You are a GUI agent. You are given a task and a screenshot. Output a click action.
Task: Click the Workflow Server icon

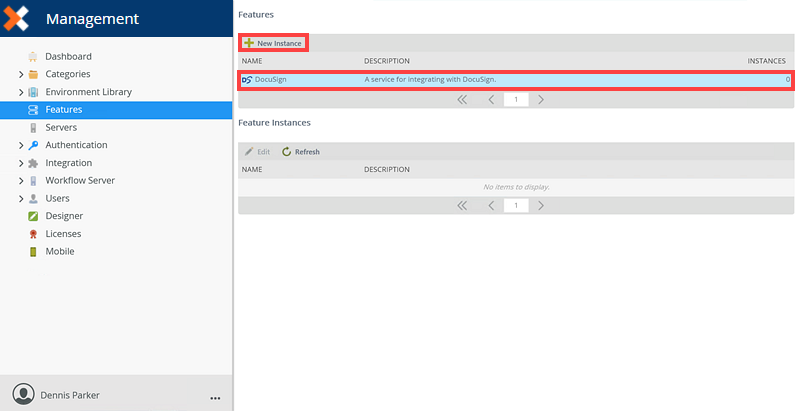[33, 181]
